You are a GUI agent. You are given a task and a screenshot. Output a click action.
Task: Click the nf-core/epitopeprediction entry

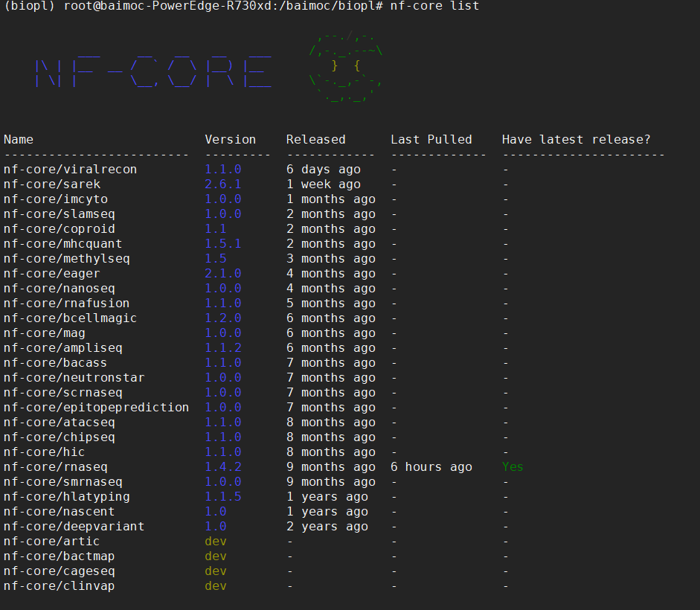pyautogui.click(x=96, y=407)
